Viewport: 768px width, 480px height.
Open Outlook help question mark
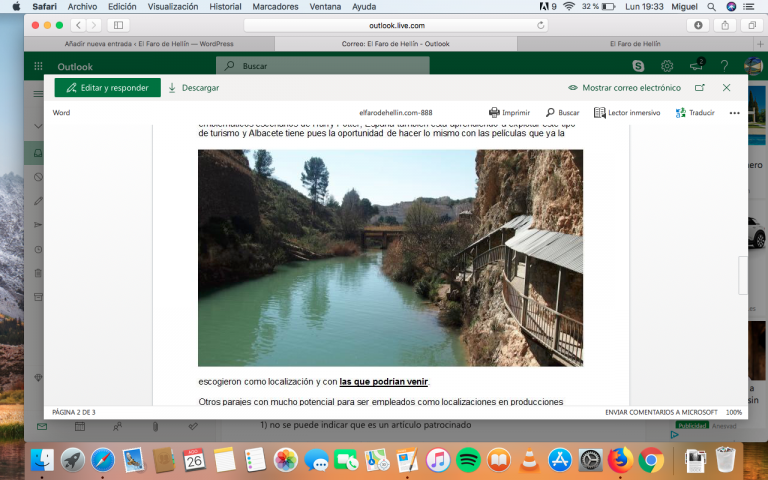click(724, 66)
